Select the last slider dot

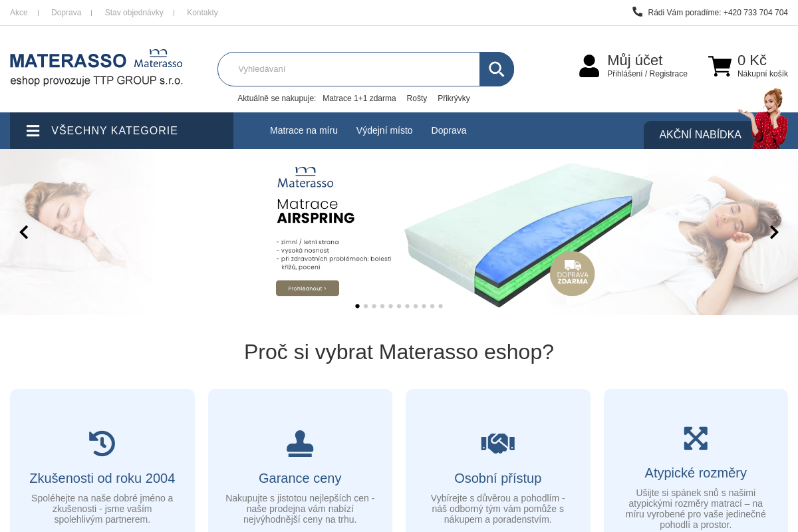pyautogui.click(x=440, y=306)
